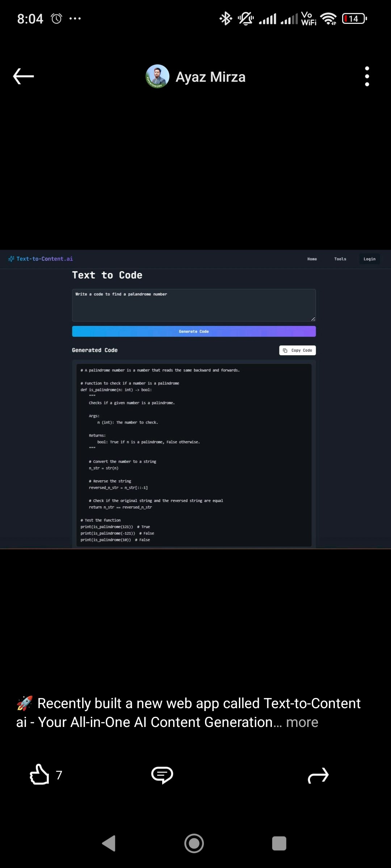
Task: Open Ayaz Mirza's profile picture
Action: [157, 76]
